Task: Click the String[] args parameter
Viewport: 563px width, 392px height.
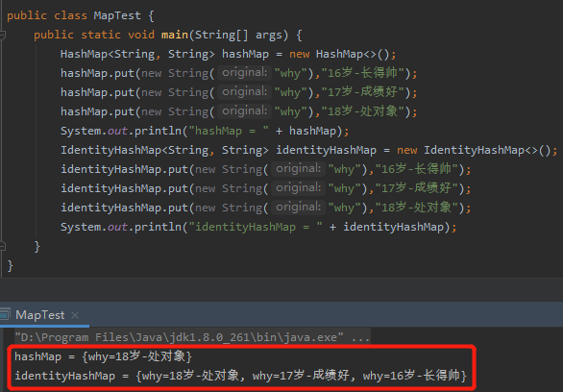Action: [238, 35]
